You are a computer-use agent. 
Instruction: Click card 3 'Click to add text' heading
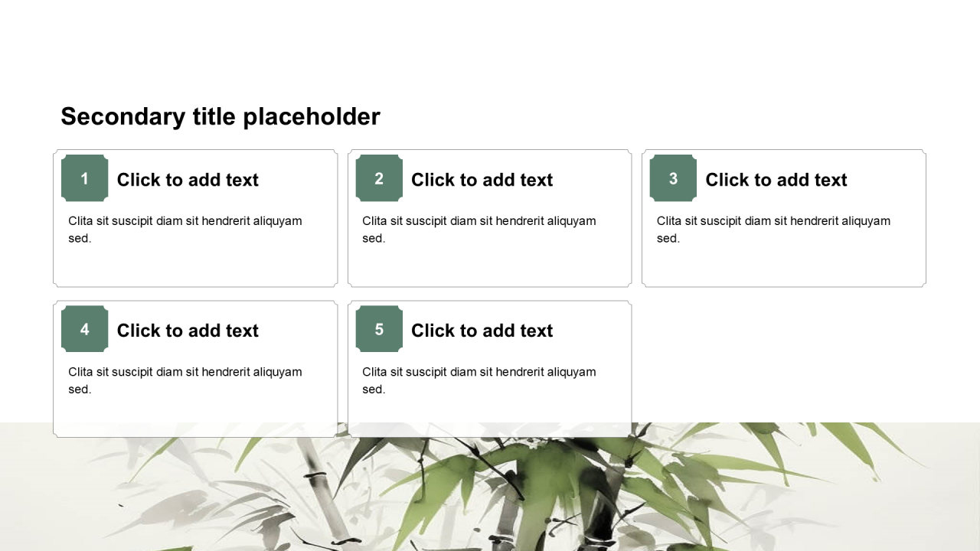[776, 180]
